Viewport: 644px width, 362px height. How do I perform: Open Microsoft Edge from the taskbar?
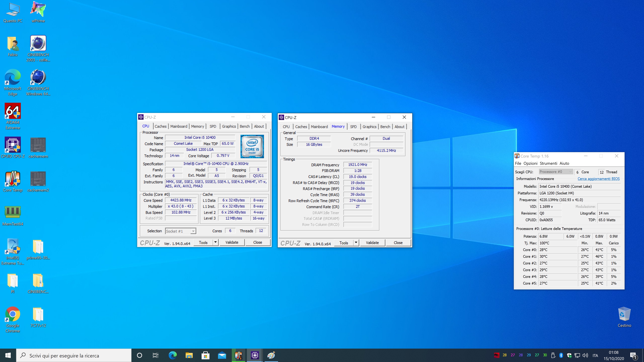click(x=173, y=355)
